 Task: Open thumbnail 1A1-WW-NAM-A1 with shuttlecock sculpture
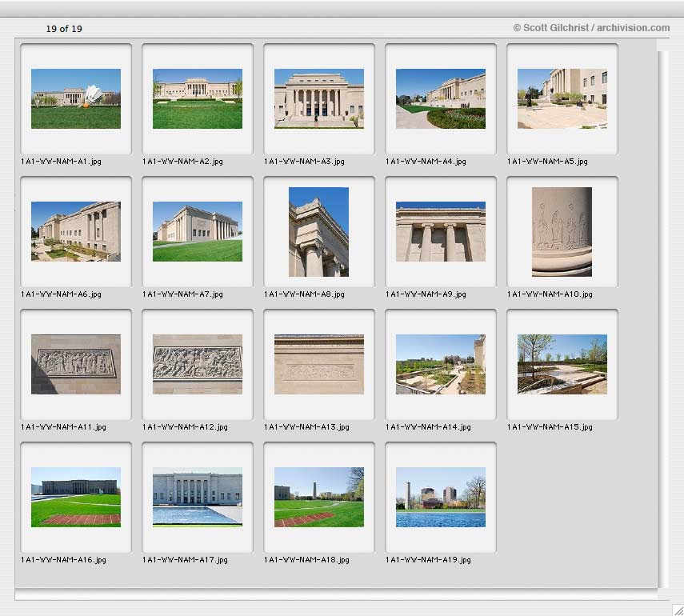76,98
